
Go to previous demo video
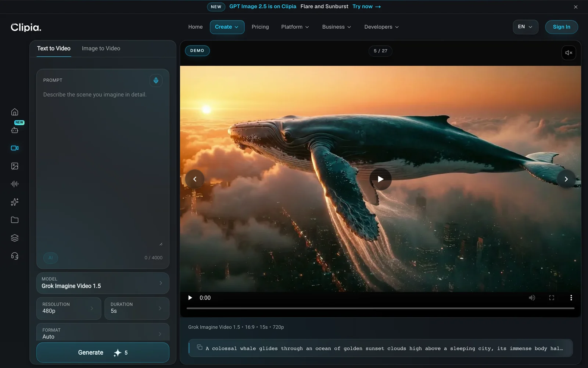(x=195, y=179)
